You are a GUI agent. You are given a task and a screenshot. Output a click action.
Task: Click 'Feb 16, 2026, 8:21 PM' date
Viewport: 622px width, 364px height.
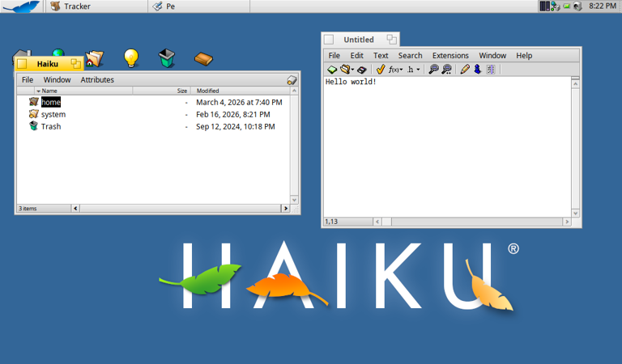(233, 115)
